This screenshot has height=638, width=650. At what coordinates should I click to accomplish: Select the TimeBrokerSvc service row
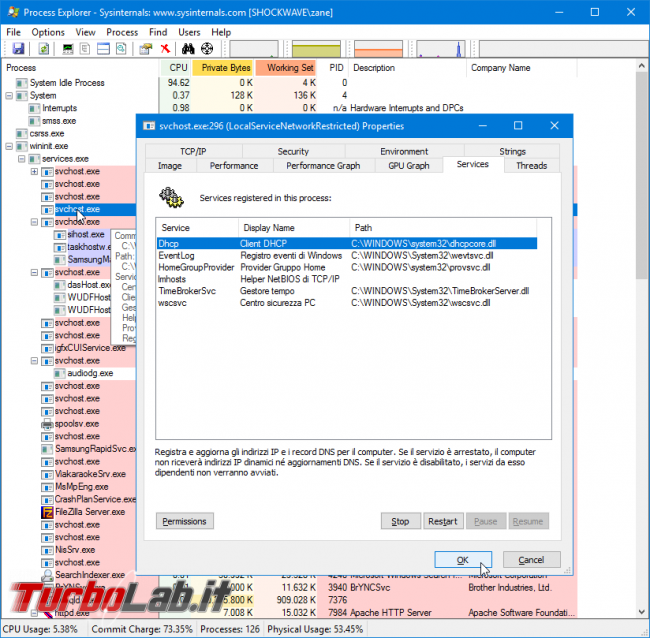point(347,291)
